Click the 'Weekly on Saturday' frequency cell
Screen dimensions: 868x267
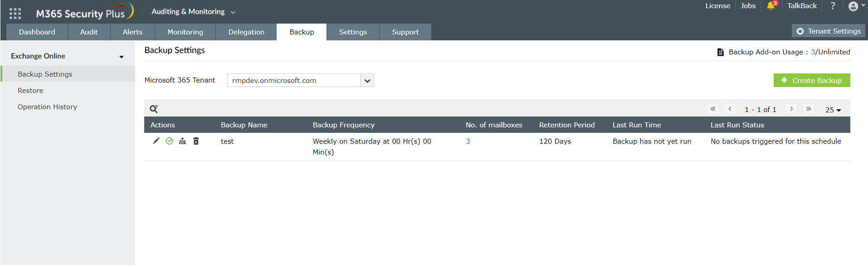(372, 146)
